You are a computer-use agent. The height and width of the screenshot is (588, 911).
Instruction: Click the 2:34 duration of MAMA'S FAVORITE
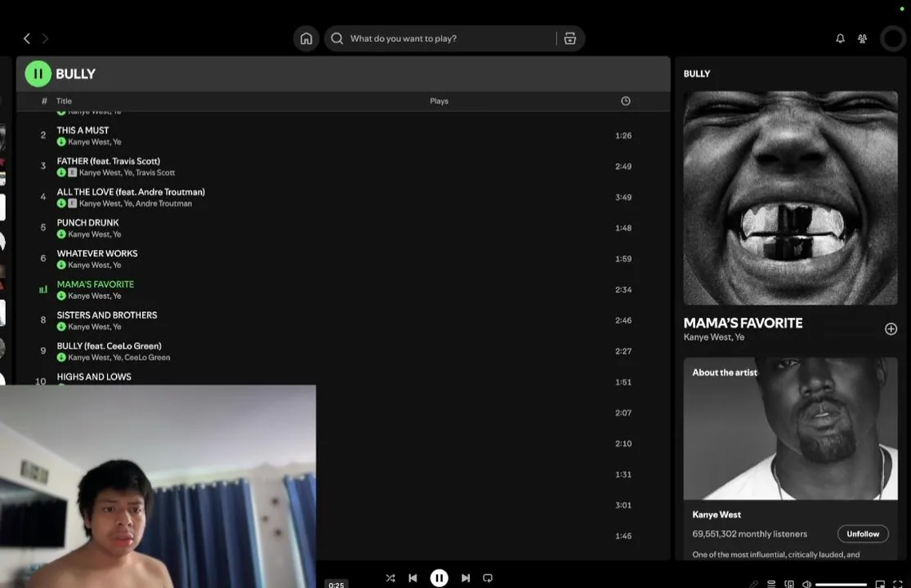(623, 289)
